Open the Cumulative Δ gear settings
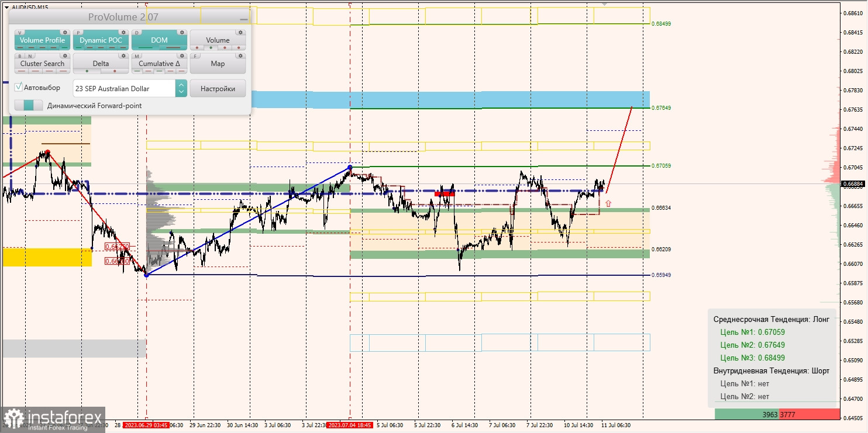Image resolution: width=868 pixels, height=433 pixels. 182,56
